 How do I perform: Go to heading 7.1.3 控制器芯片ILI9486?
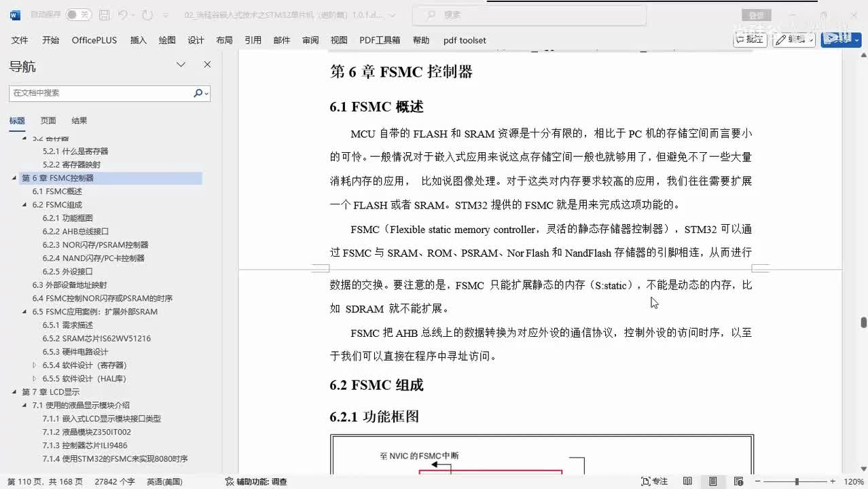pos(85,446)
